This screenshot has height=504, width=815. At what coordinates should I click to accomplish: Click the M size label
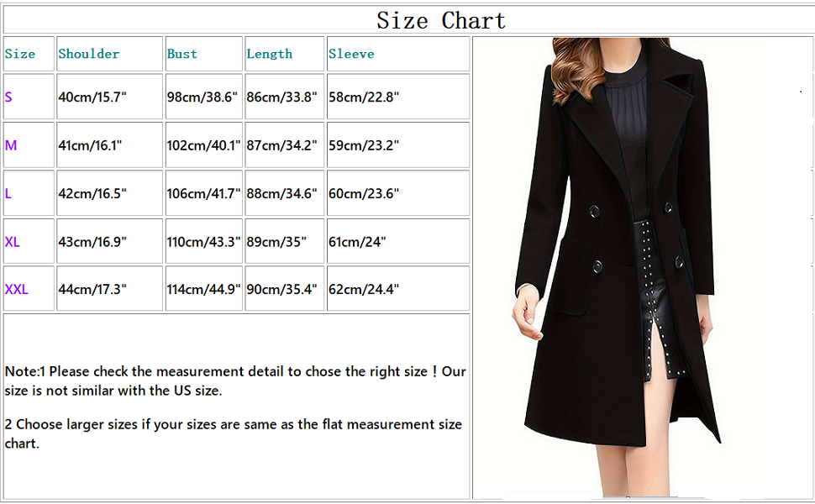point(11,145)
